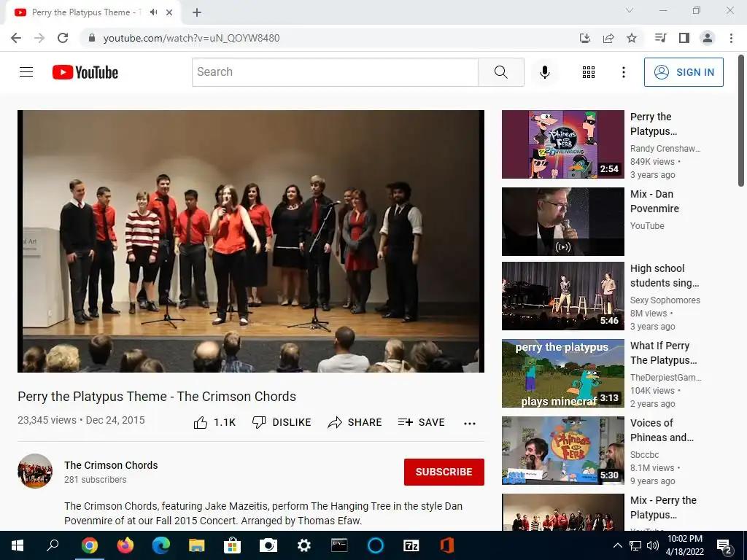Open Microsoft Store from the taskbar
Screen dimensions: 747x560
pos(233,545)
